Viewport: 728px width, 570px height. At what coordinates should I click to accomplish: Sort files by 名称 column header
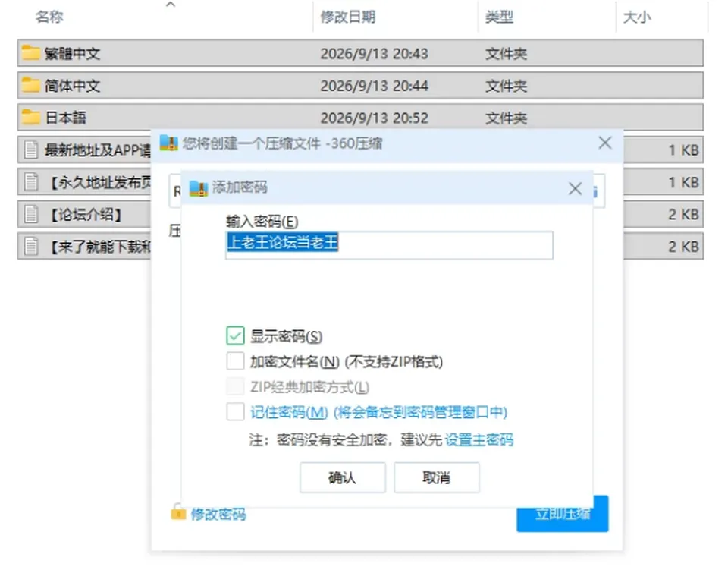pos(50,17)
